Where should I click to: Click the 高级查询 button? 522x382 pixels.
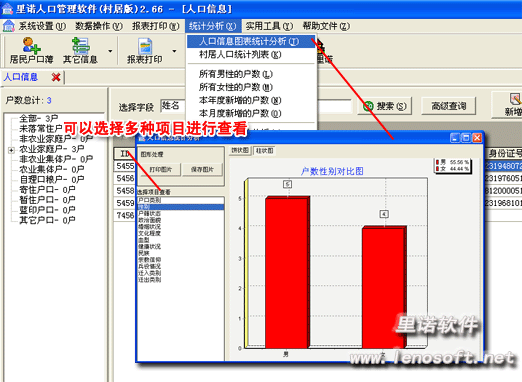click(x=448, y=106)
